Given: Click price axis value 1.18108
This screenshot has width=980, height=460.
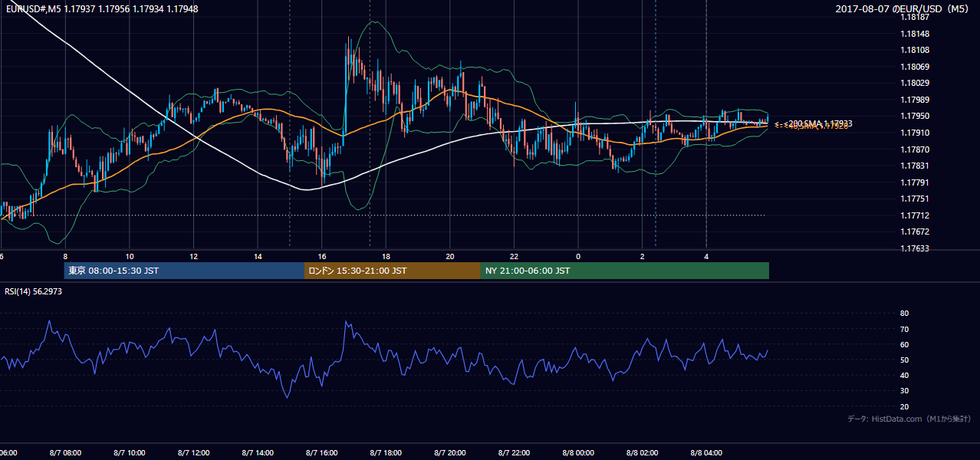Looking at the screenshot, I should [x=914, y=50].
